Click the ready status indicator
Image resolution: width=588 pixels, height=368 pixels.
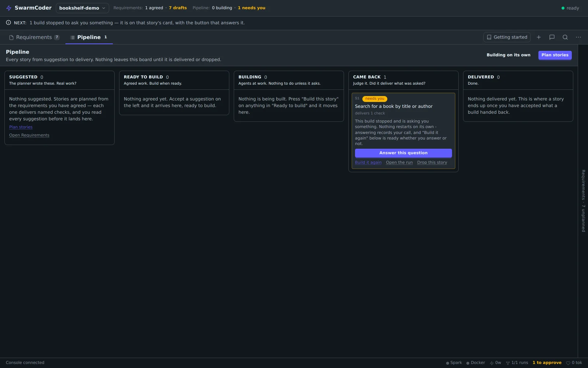click(x=570, y=8)
